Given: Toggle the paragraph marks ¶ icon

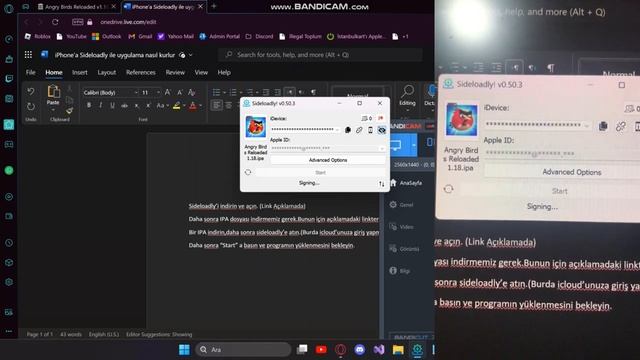Looking at the screenshot, I should [x=313, y=92].
